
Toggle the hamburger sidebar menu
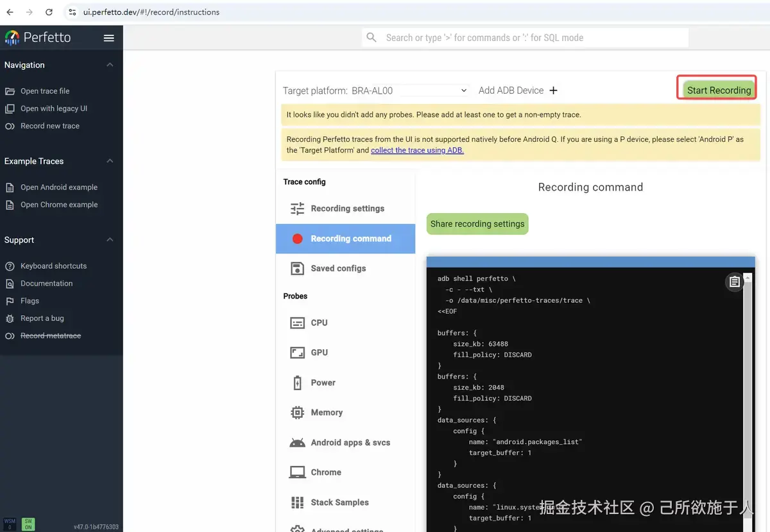pyautogui.click(x=109, y=38)
